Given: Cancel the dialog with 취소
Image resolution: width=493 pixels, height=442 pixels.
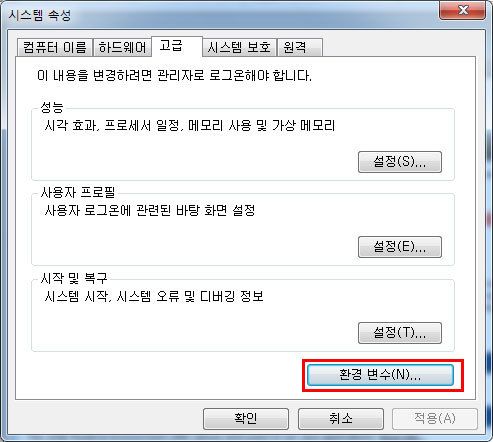Looking at the screenshot, I should 341,419.
